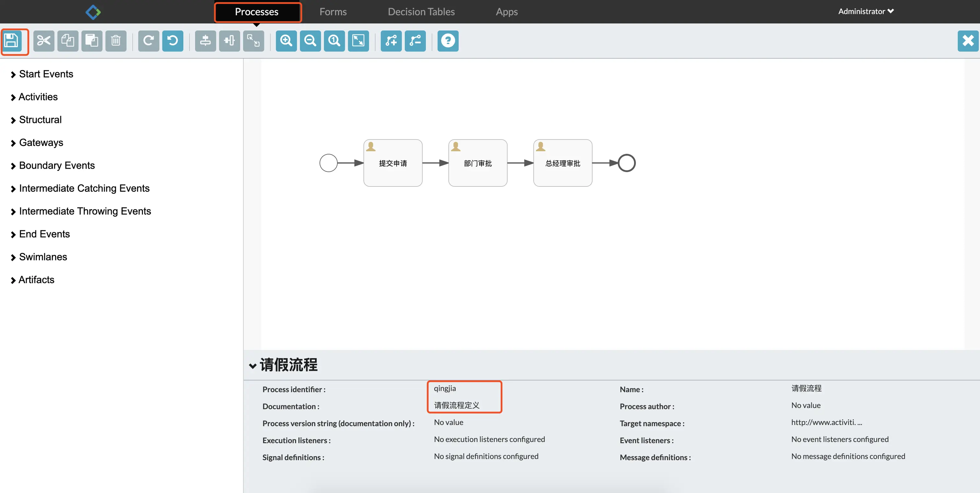Collapse the 请假流程 properties panel
The width and height of the screenshot is (980, 493).
[252, 366]
